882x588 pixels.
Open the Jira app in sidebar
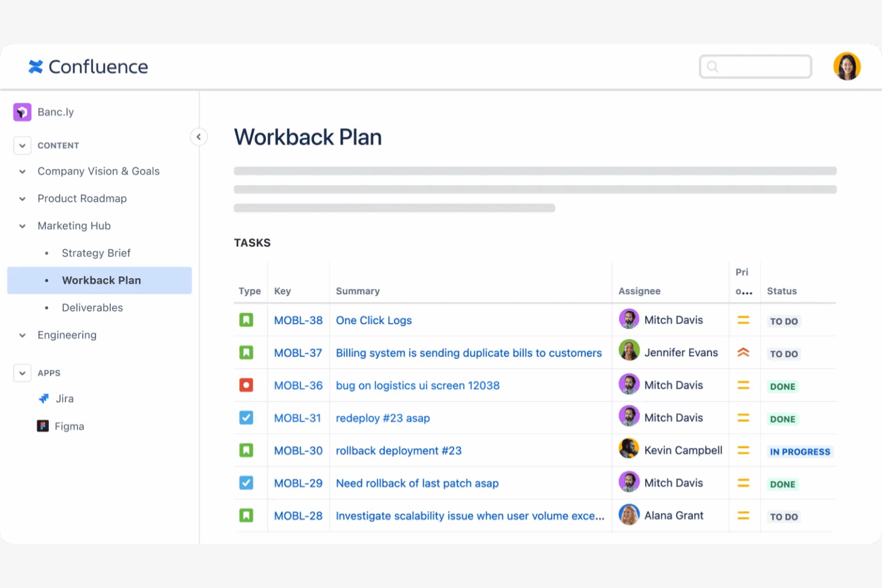(x=64, y=398)
